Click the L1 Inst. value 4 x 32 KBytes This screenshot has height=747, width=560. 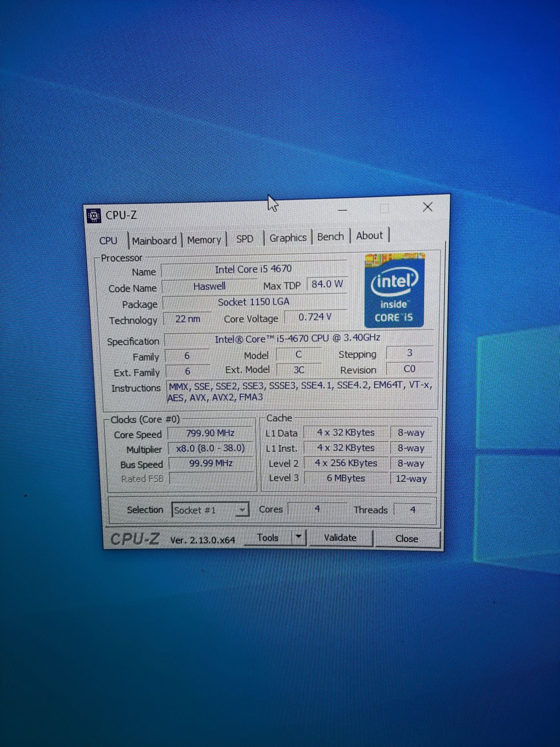click(x=346, y=448)
